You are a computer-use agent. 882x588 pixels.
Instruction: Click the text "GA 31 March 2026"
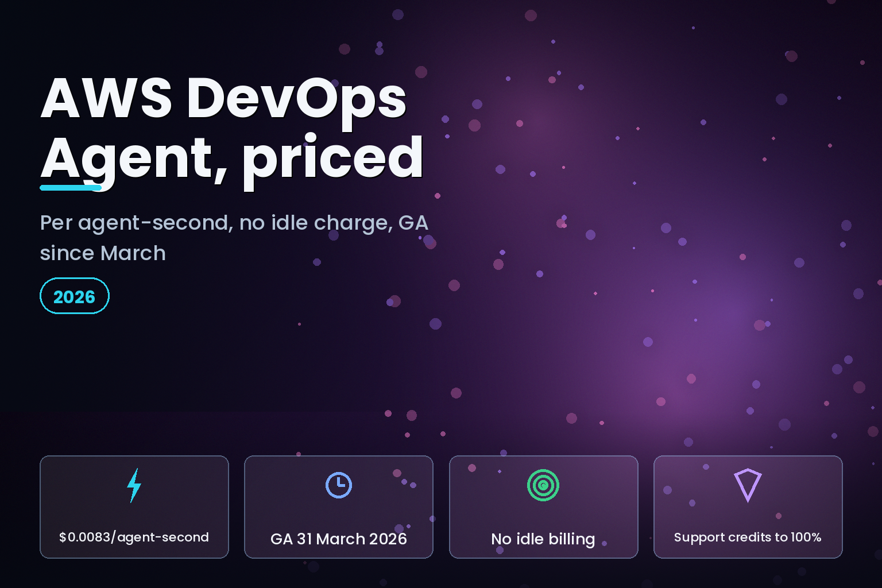click(x=339, y=539)
